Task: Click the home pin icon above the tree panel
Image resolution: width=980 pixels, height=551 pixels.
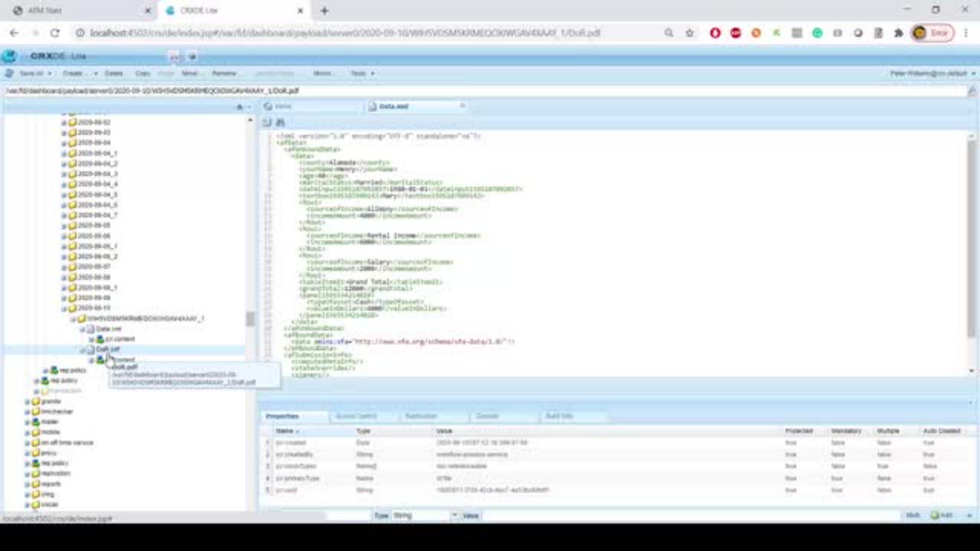Action: point(239,107)
